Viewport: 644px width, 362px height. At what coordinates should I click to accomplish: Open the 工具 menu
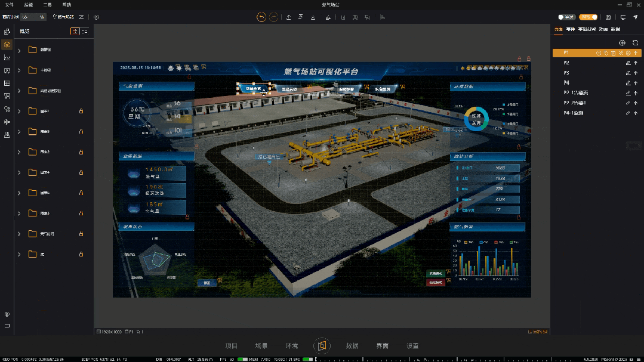click(48, 5)
